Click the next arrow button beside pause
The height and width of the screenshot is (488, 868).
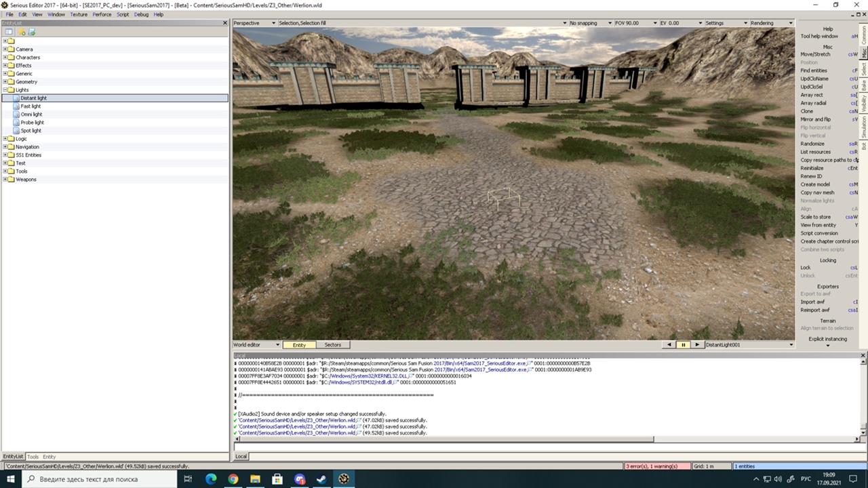tap(696, 345)
